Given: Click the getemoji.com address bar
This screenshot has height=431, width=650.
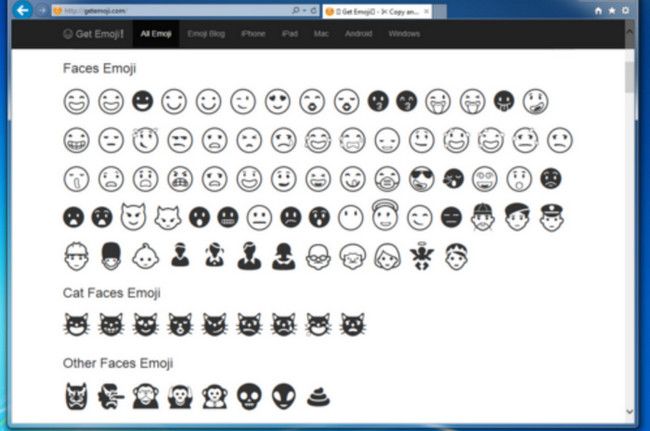Looking at the screenshot, I should (x=170, y=10).
